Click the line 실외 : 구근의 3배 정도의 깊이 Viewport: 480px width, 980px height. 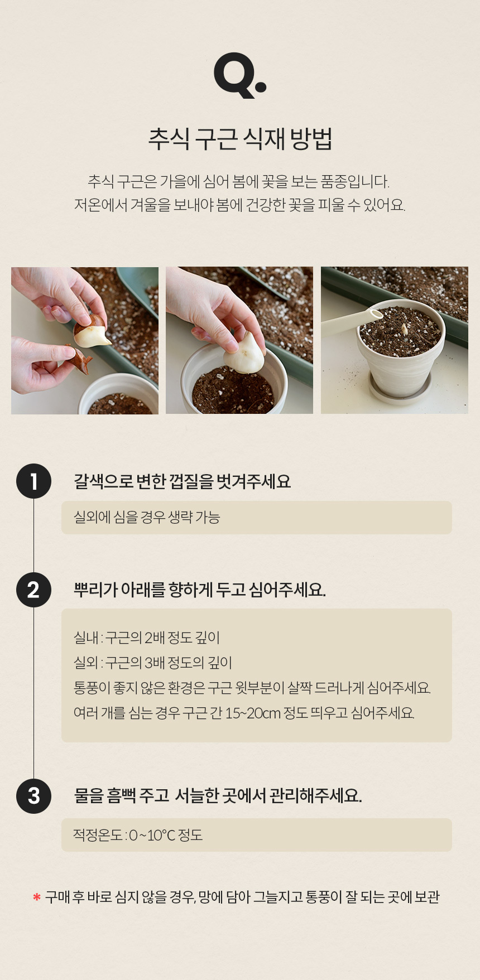point(153,663)
